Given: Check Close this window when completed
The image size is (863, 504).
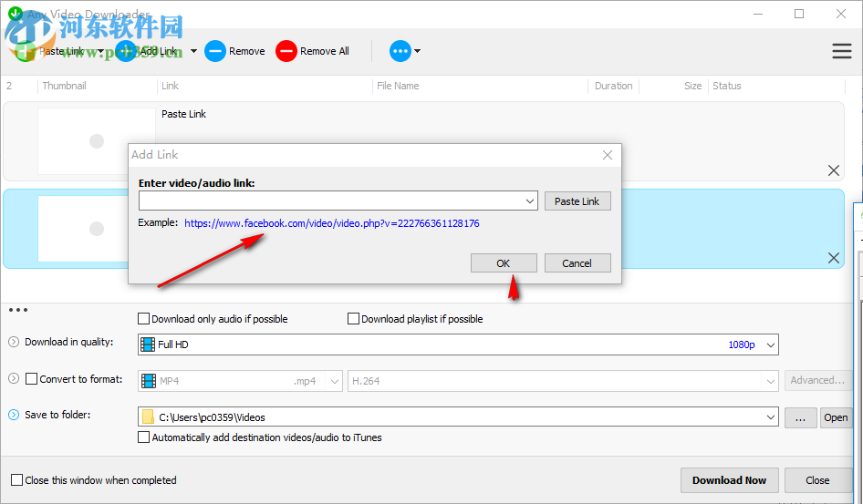Looking at the screenshot, I should 17,479.
